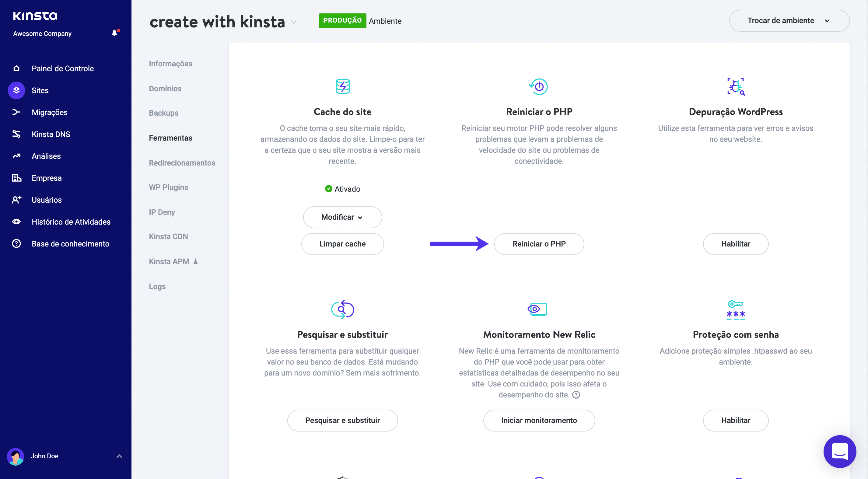Open the Trocar de ambiente dropdown
This screenshot has width=868, height=479.
[789, 21]
